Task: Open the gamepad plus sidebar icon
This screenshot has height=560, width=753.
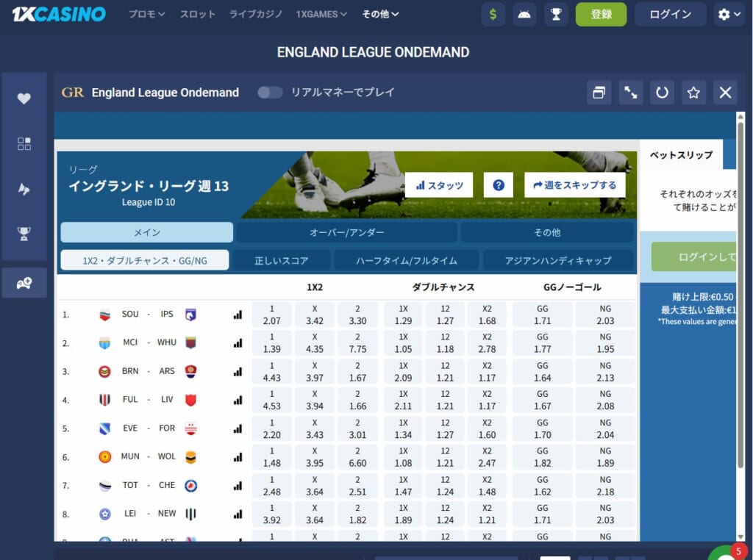Action: tap(24, 283)
